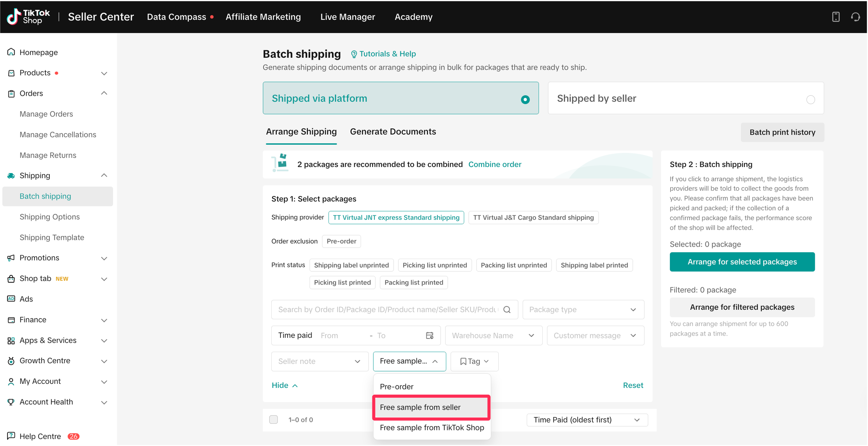Click Arrange for selected packages button
This screenshot has width=868, height=446.
tap(742, 261)
